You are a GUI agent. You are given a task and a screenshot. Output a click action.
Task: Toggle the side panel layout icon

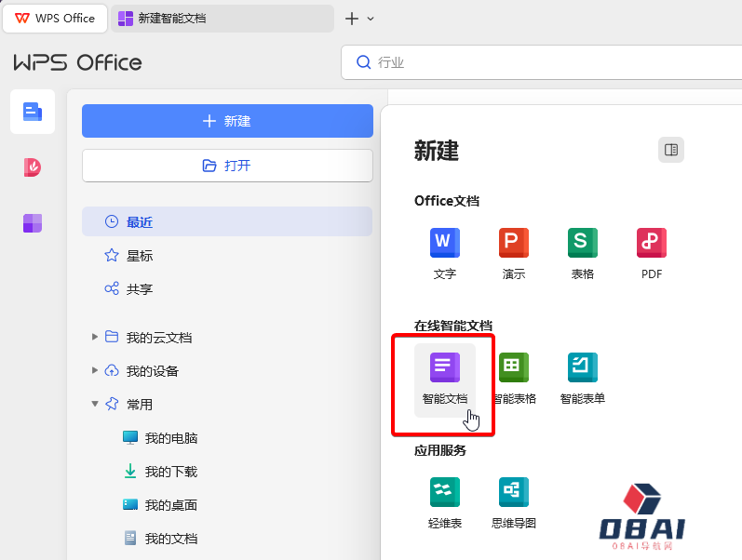(x=670, y=150)
